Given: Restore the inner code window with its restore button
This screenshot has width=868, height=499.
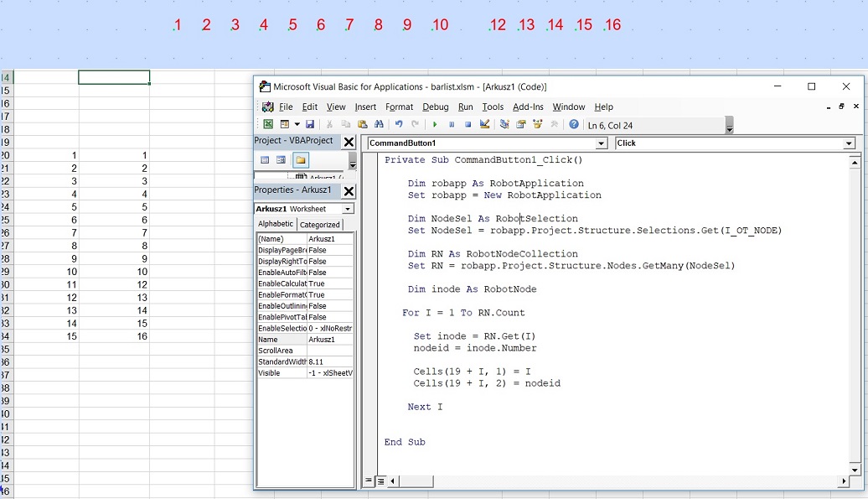Looking at the screenshot, I should point(841,107).
